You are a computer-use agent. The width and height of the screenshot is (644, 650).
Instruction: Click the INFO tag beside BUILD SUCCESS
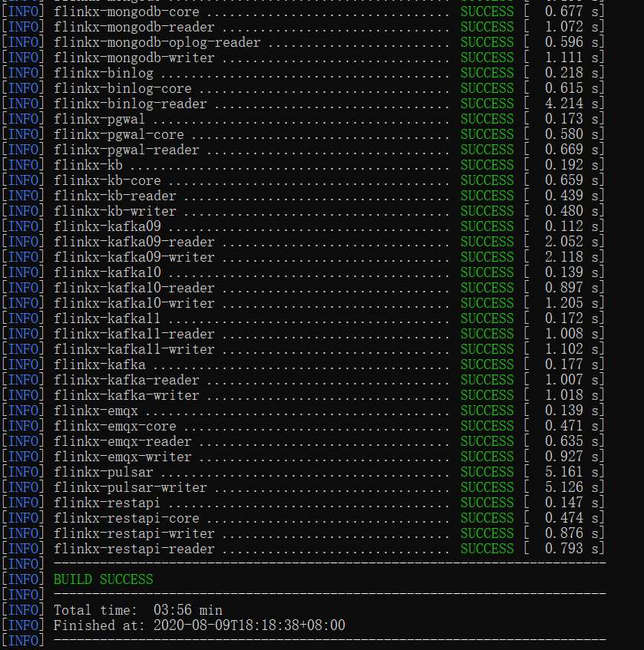[x=23, y=579]
